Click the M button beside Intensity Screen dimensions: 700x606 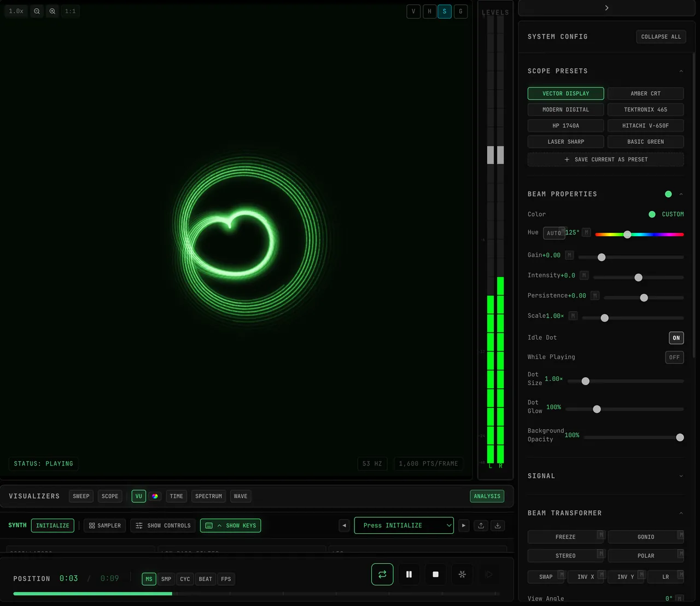[x=584, y=275]
